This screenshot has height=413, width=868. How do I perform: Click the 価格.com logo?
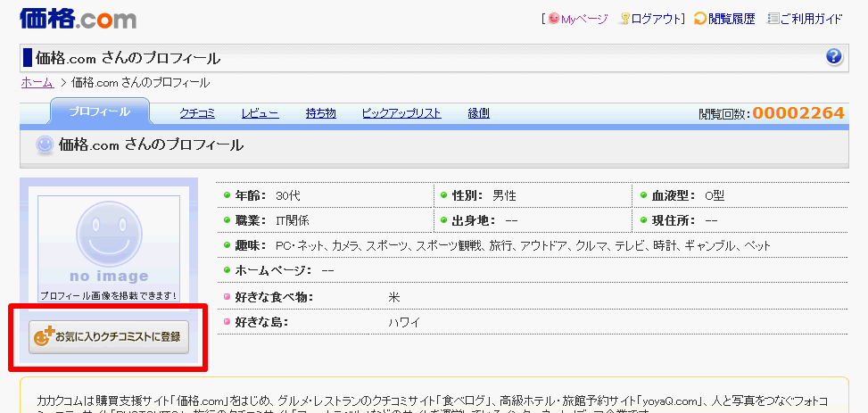78,18
